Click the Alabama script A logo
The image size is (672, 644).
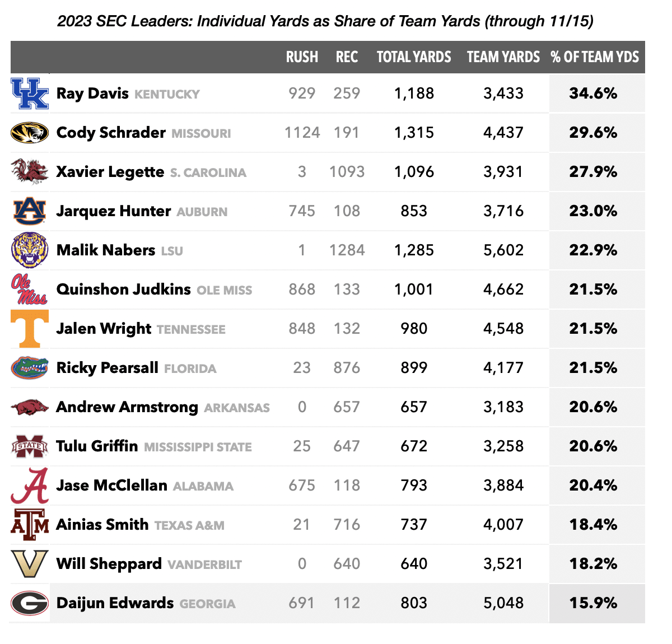coord(30,486)
